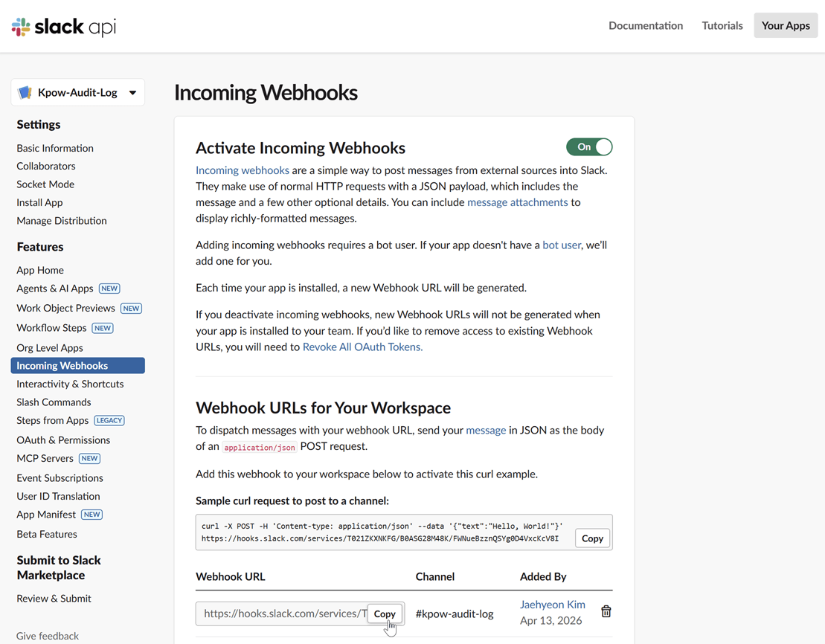Open Org Level Apps
The width and height of the screenshot is (825, 644).
(x=49, y=348)
